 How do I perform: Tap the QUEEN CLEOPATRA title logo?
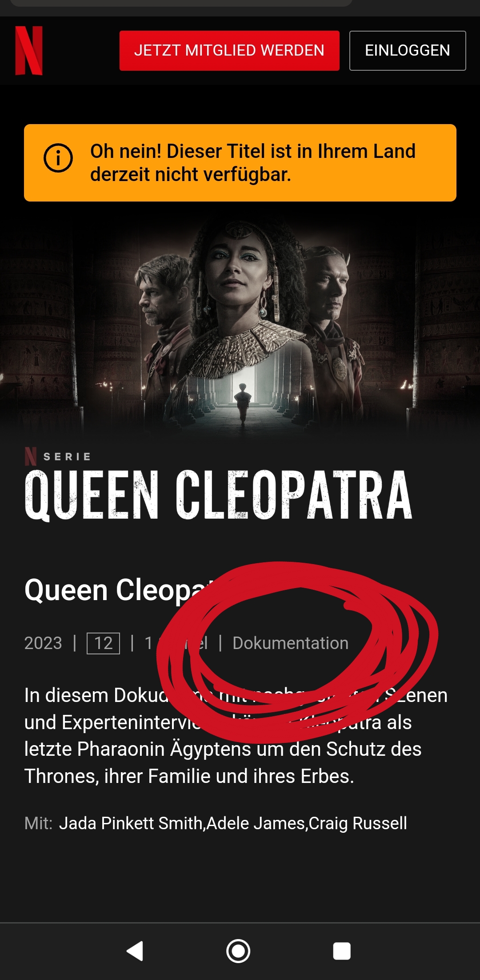point(218,495)
